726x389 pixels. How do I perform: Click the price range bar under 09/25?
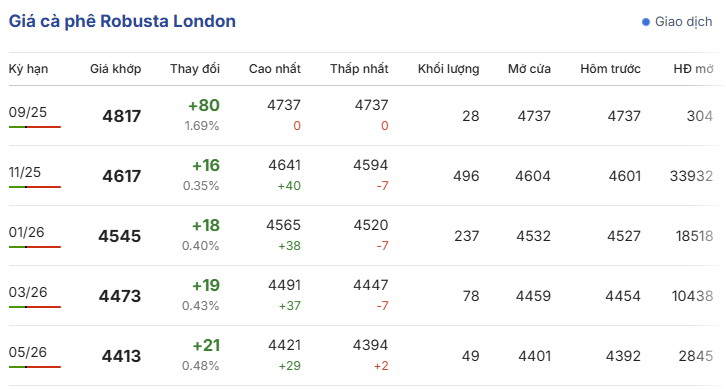coord(35,127)
